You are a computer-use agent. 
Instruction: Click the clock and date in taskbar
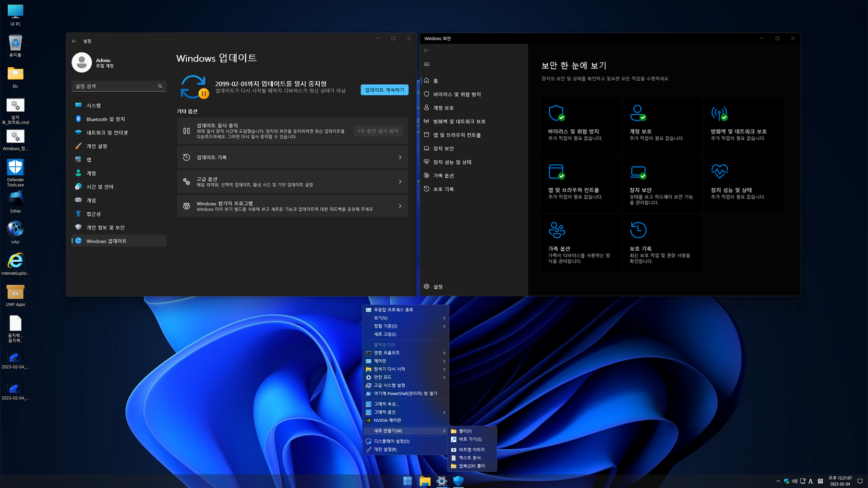click(x=840, y=481)
